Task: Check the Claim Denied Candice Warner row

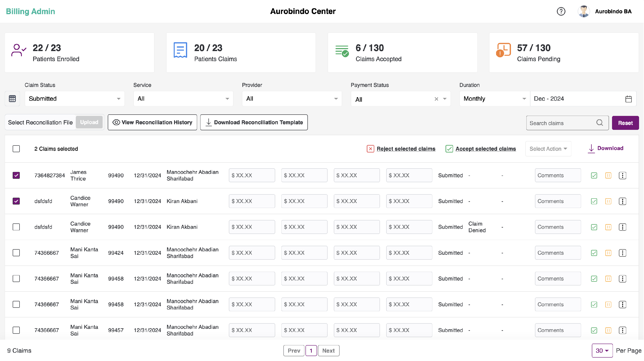Action: (x=16, y=227)
